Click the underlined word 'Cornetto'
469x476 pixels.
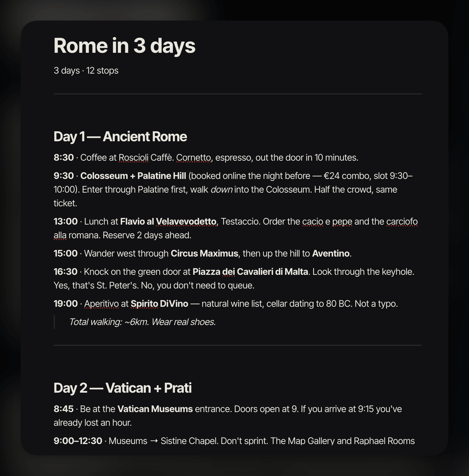[194, 158]
